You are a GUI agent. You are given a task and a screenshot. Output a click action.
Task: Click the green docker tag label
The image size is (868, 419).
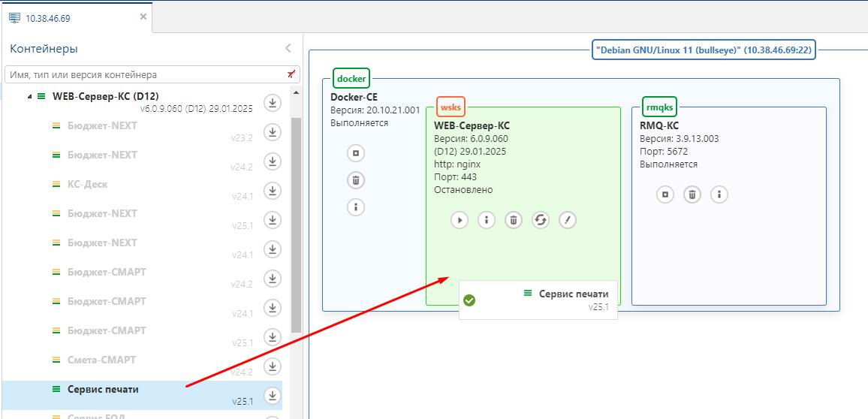351,79
